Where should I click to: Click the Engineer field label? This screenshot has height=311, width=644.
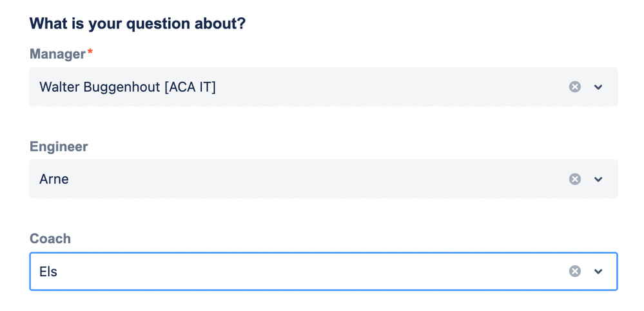pyautogui.click(x=59, y=146)
